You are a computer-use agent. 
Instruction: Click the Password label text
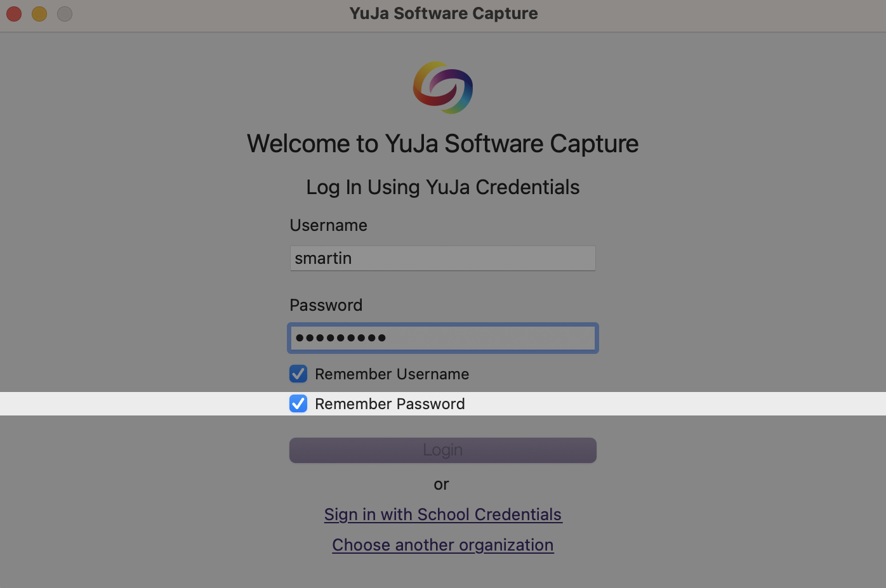326,305
